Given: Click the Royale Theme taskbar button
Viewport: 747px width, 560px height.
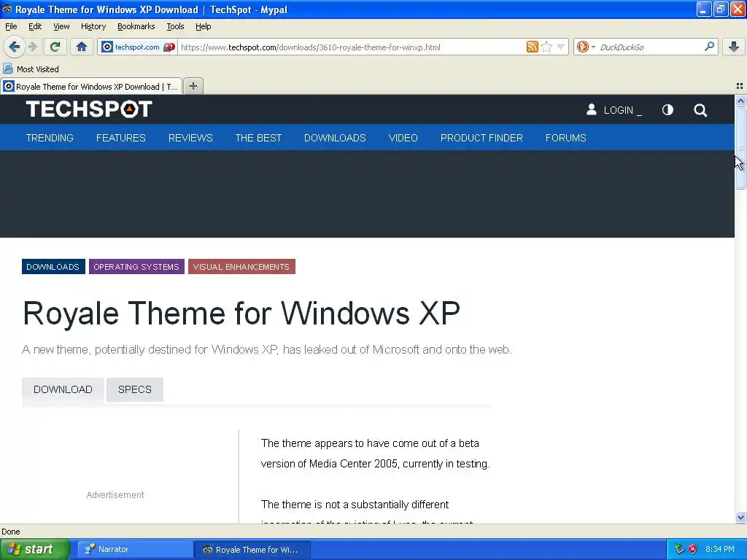Looking at the screenshot, I should (252, 550).
